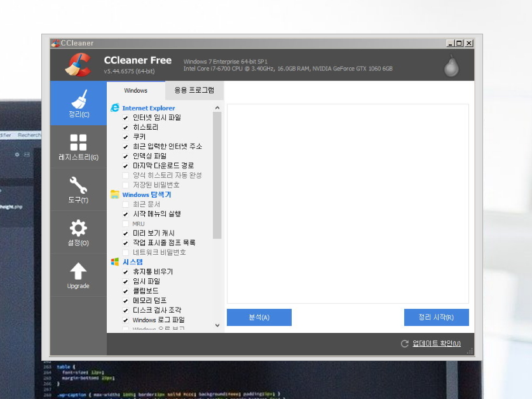Click inside the empty results panel
The width and height of the screenshot is (532, 399).
click(348, 203)
